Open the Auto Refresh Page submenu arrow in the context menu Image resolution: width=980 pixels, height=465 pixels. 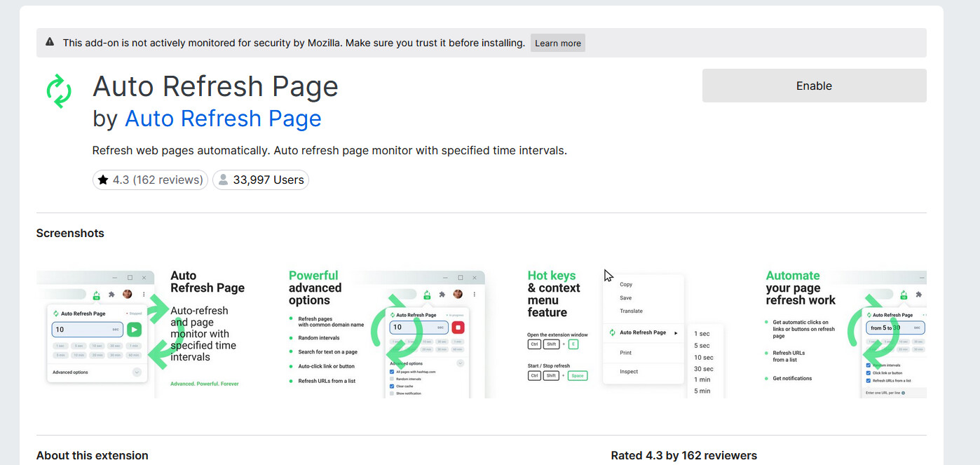coord(676,332)
